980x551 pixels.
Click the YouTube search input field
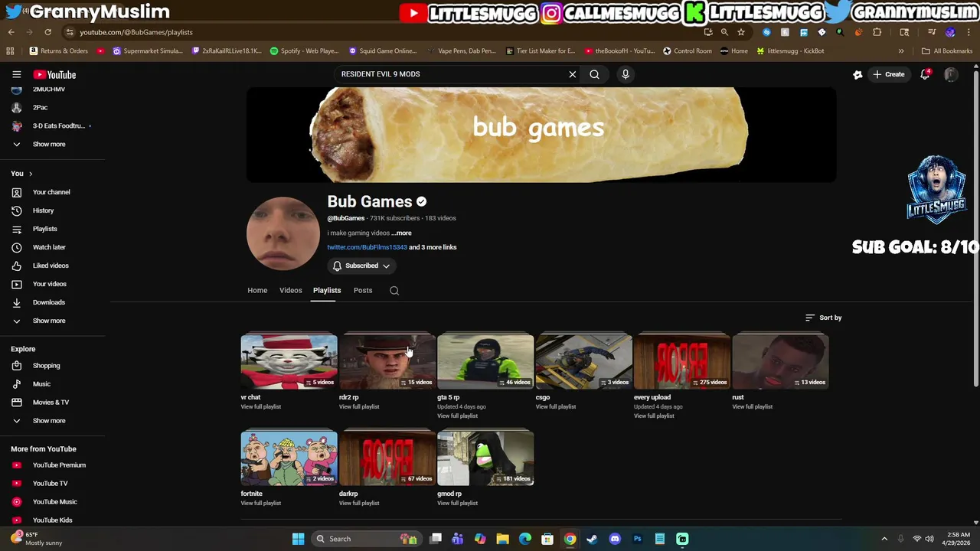[452, 74]
